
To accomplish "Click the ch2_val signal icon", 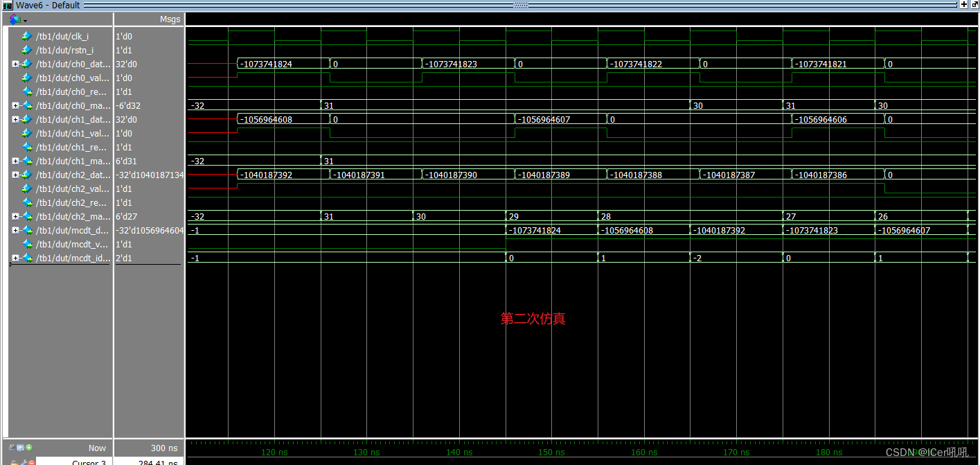I will click(27, 188).
